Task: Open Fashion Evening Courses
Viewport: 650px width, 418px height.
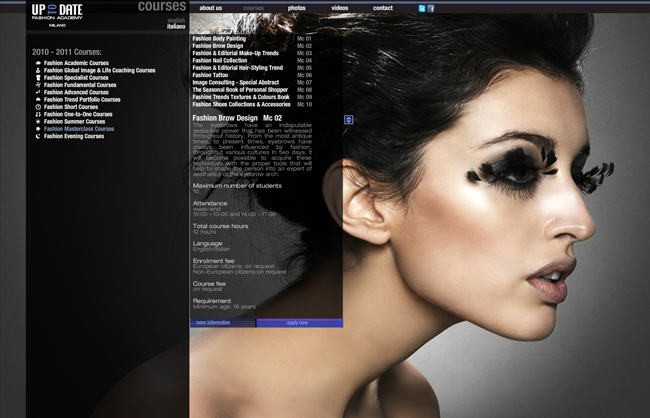Action: (x=74, y=136)
